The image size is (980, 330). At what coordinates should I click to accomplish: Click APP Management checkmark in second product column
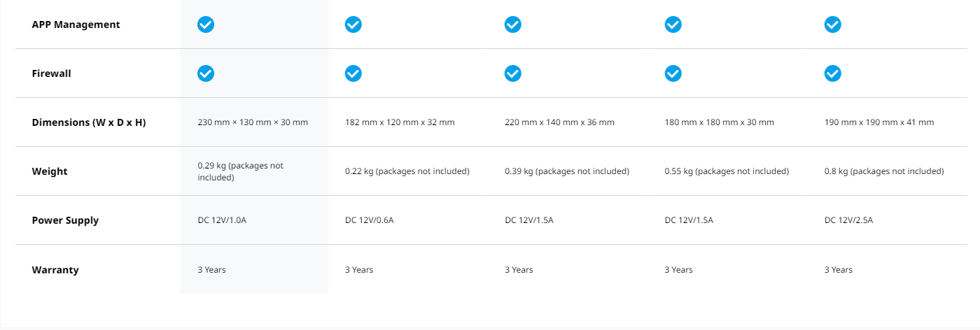click(353, 24)
